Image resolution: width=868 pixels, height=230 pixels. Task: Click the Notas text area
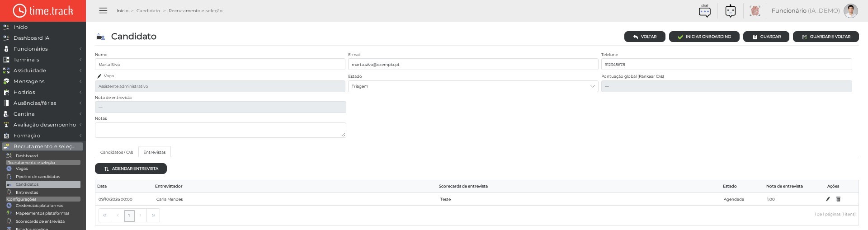pos(221,130)
